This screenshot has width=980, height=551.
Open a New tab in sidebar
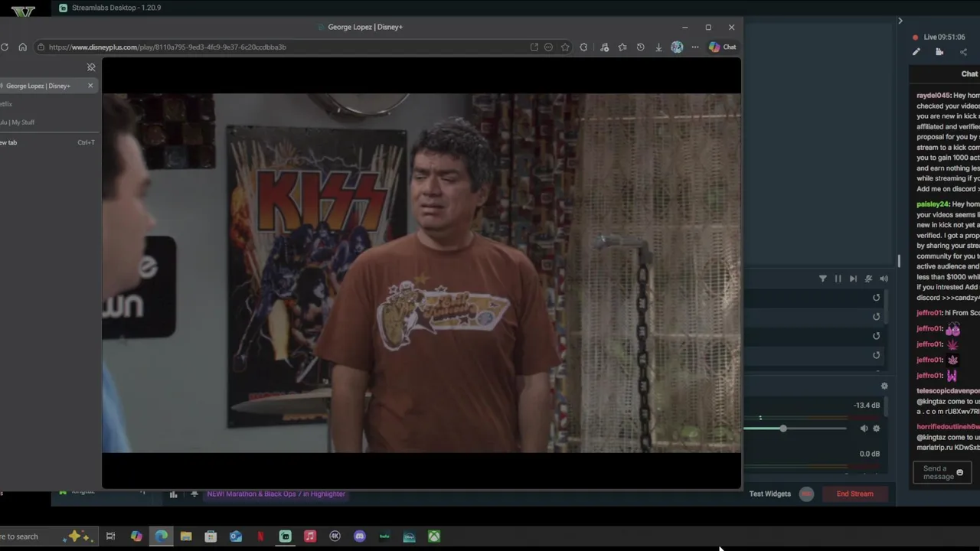coord(47,142)
